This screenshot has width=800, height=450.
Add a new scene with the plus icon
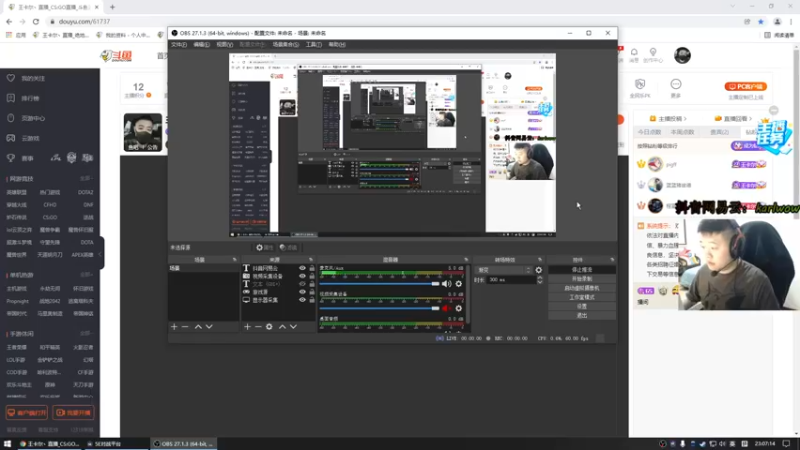click(174, 327)
